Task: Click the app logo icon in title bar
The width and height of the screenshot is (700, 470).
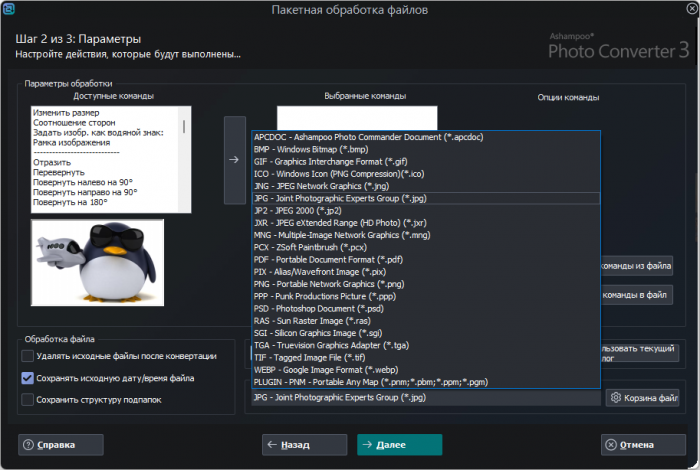Action: tap(8, 9)
